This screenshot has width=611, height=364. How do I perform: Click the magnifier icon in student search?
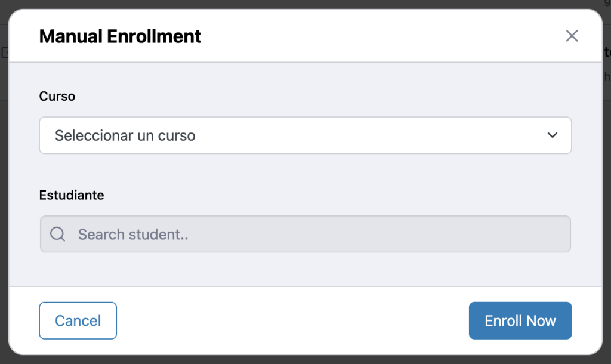point(57,234)
